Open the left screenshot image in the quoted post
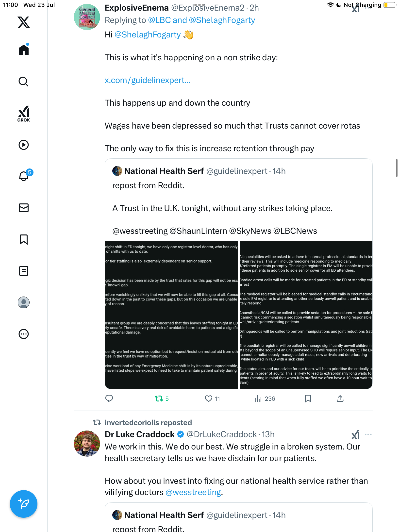 pos(171,315)
